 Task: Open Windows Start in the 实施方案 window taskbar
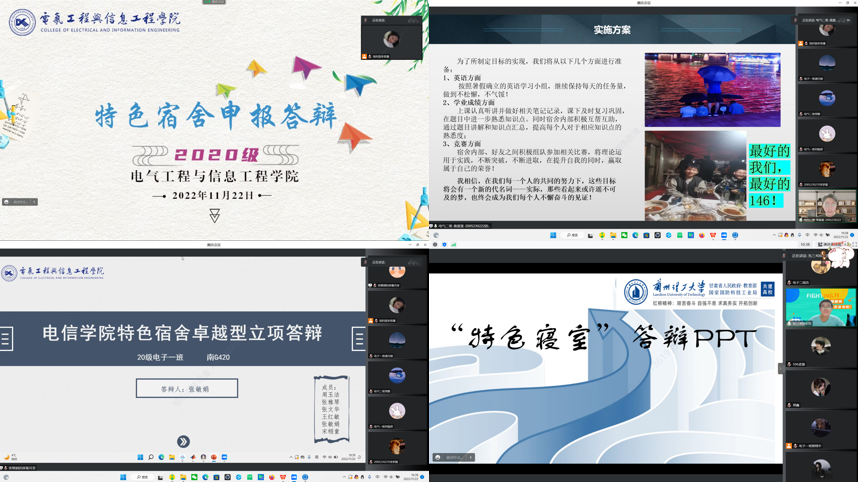click(552, 235)
